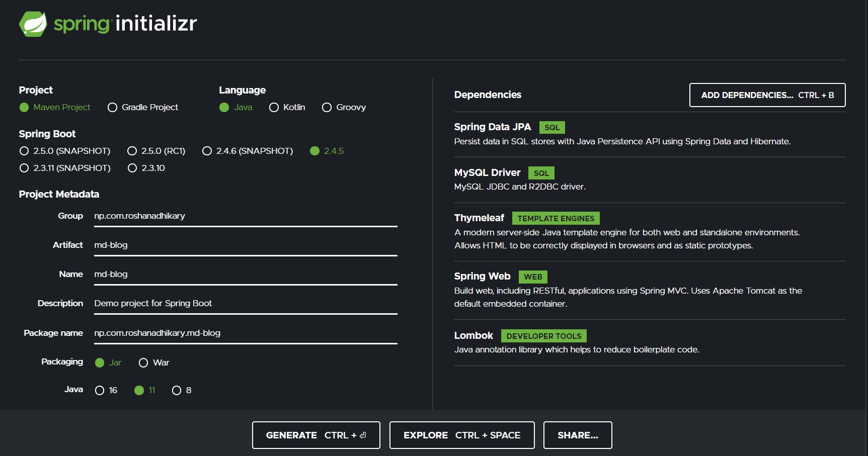868x456 pixels.
Task: Click the spring initializr title text
Action: click(x=125, y=24)
